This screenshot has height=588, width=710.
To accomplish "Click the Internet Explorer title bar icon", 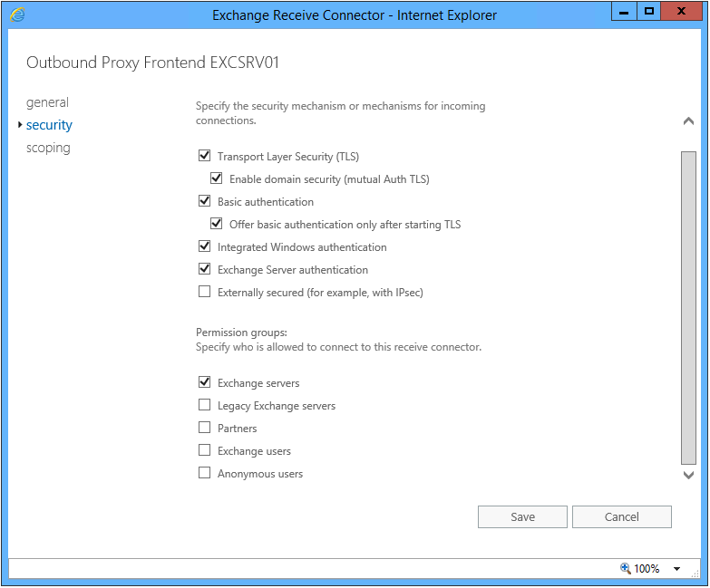I will click(x=17, y=14).
